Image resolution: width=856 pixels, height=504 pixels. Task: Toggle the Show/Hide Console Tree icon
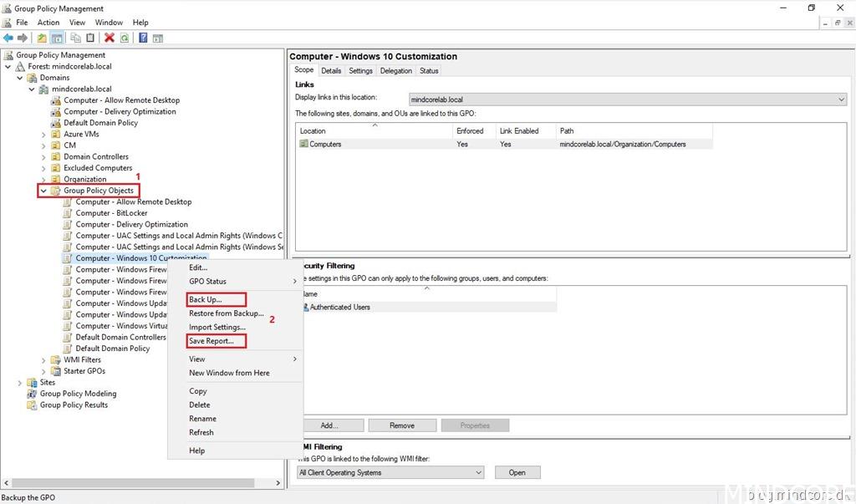(x=57, y=38)
